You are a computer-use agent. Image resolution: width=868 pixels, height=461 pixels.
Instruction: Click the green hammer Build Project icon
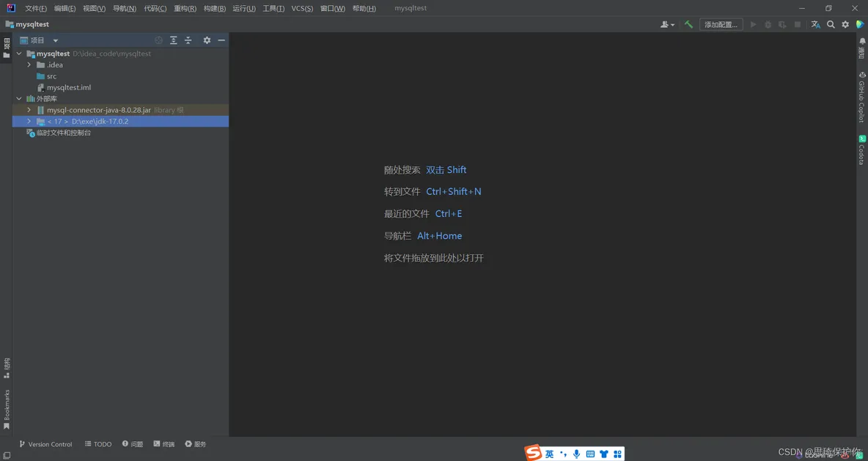click(688, 24)
